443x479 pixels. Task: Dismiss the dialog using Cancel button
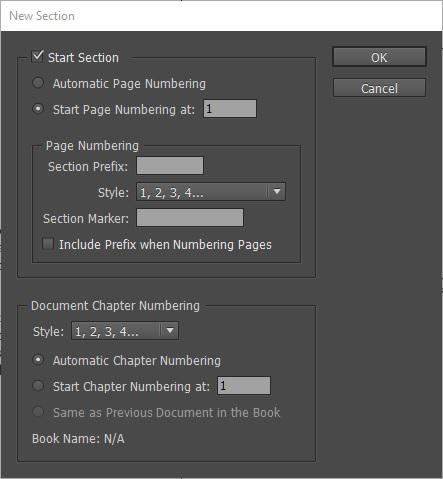coord(379,88)
